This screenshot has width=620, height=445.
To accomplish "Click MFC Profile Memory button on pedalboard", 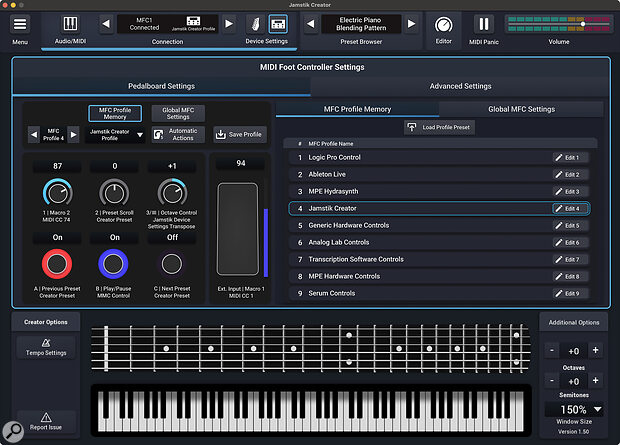I will point(115,114).
